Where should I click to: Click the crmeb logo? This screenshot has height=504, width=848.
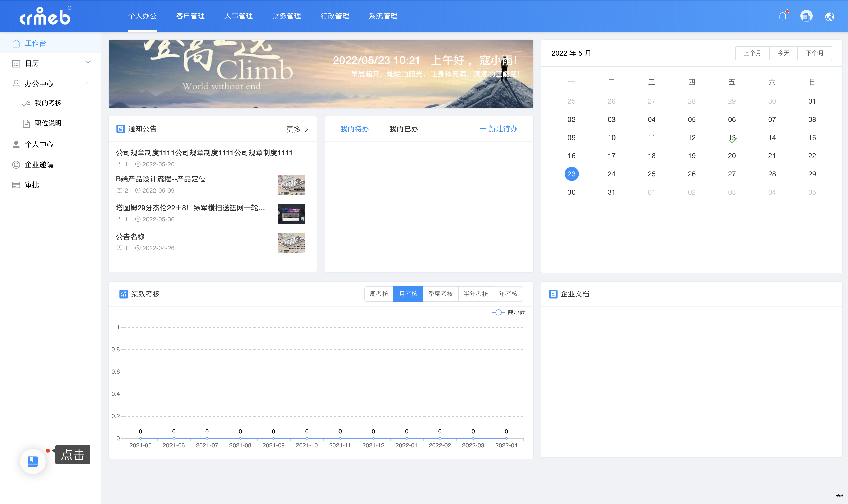pyautogui.click(x=45, y=16)
